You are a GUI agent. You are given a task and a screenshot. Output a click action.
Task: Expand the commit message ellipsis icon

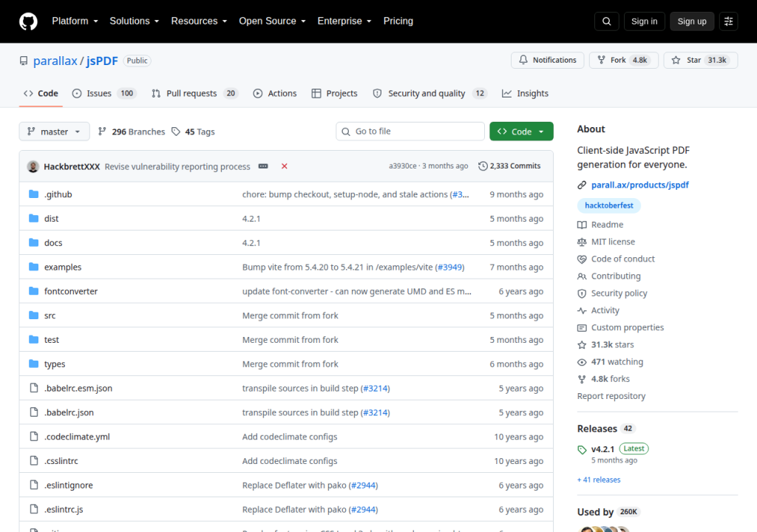[x=263, y=166]
